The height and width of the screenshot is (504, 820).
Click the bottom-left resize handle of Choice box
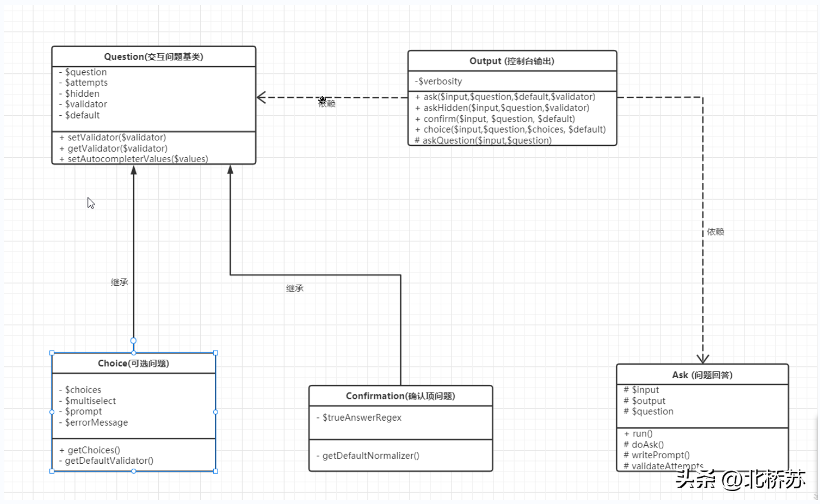52,471
